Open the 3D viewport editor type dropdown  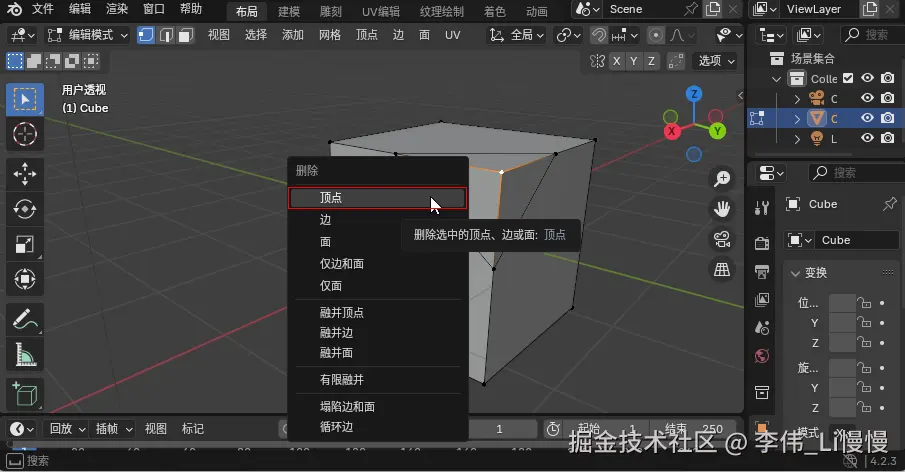tap(22, 35)
